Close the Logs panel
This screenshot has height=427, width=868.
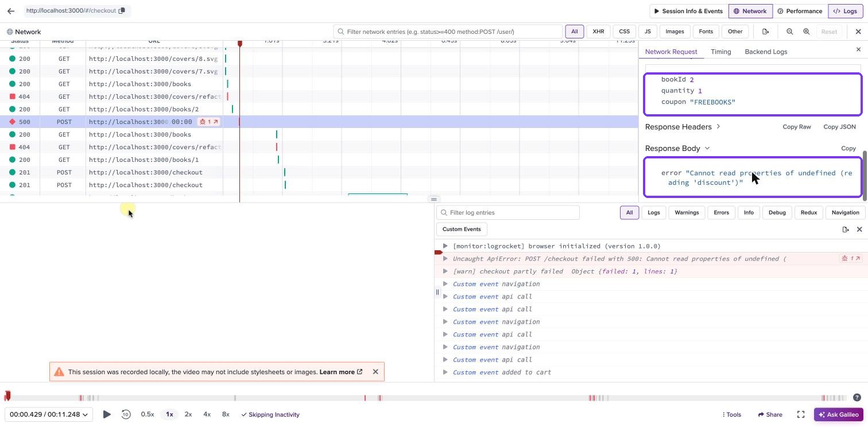coord(859,230)
